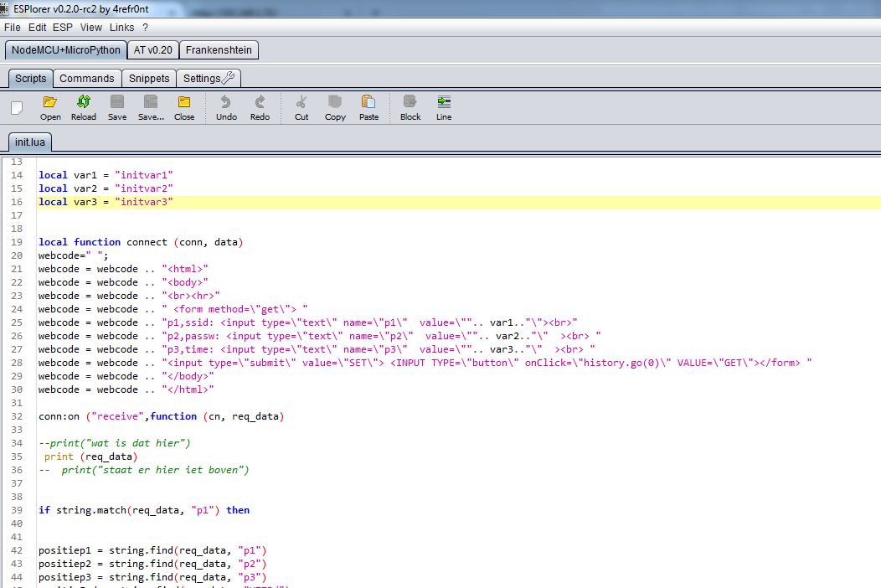Click the local function connect line
This screenshot has width=881, height=588.
coord(141,242)
